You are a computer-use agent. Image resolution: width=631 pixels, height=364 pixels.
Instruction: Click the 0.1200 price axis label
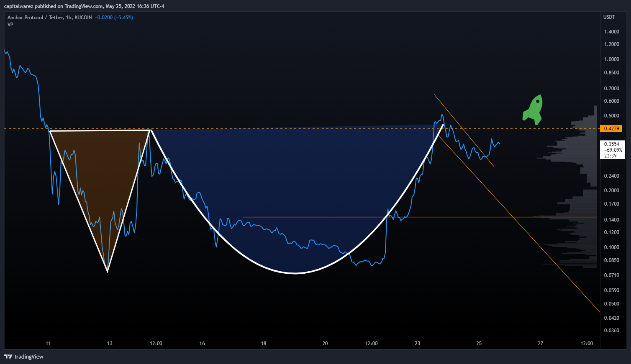[612, 232]
